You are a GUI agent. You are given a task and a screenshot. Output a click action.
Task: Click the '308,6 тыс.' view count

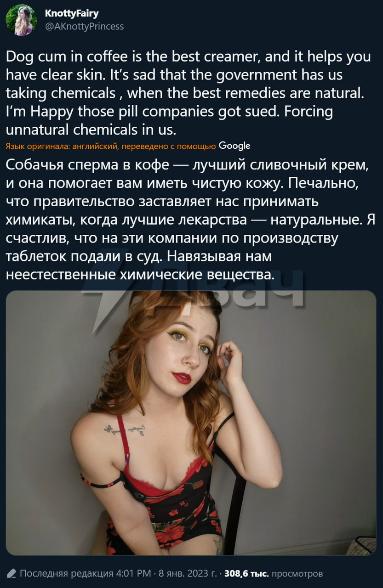[x=247, y=573]
